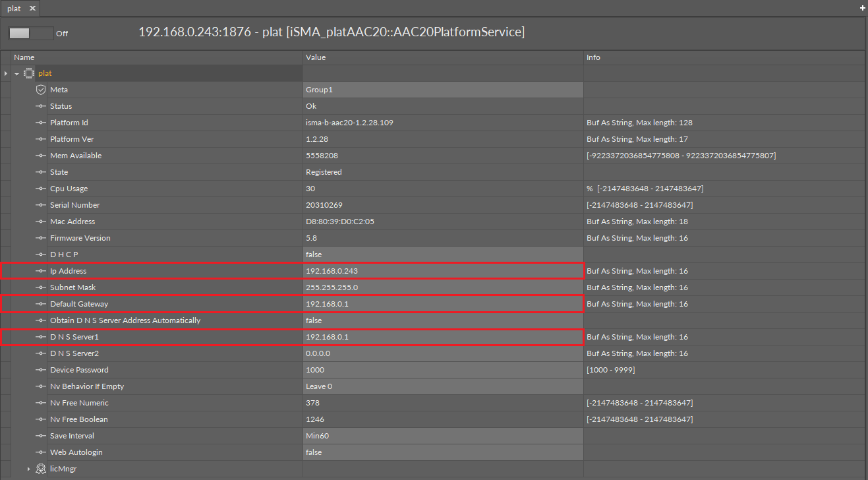This screenshot has width=868, height=480.
Task: Toggle the Web Autologin false value
Action: (x=442, y=452)
